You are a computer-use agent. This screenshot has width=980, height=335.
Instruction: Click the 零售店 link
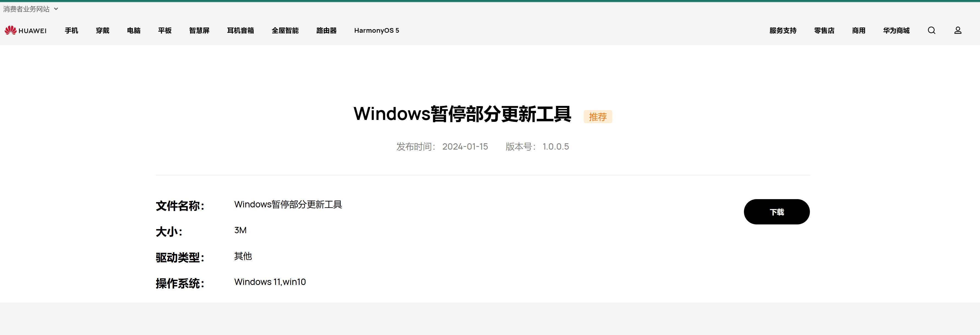(824, 31)
